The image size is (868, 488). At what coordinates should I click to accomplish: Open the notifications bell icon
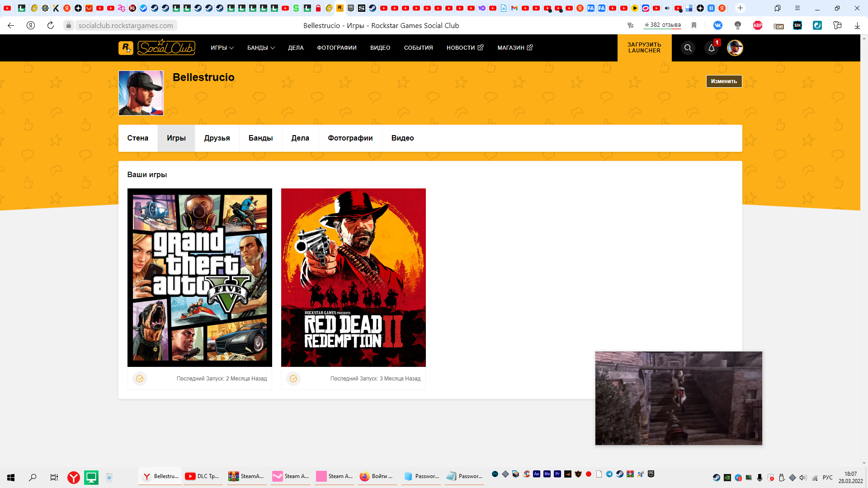712,48
